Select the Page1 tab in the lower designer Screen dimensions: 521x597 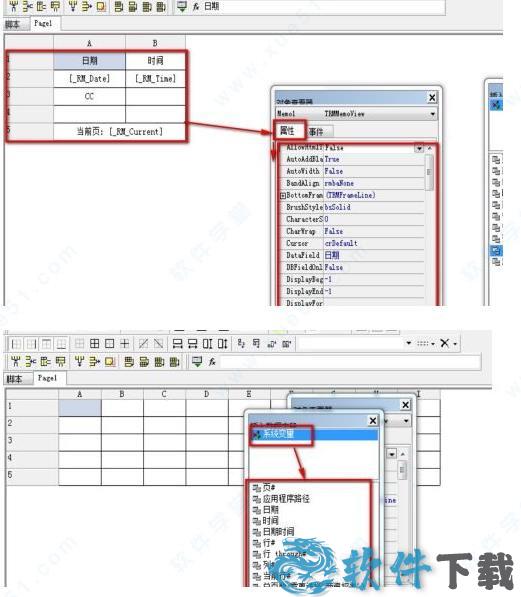click(x=47, y=378)
